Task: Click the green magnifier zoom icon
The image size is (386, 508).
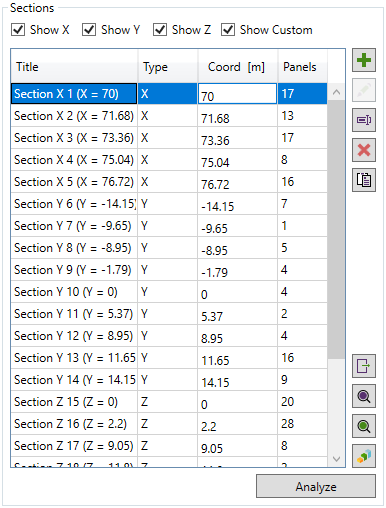Action: (x=364, y=426)
